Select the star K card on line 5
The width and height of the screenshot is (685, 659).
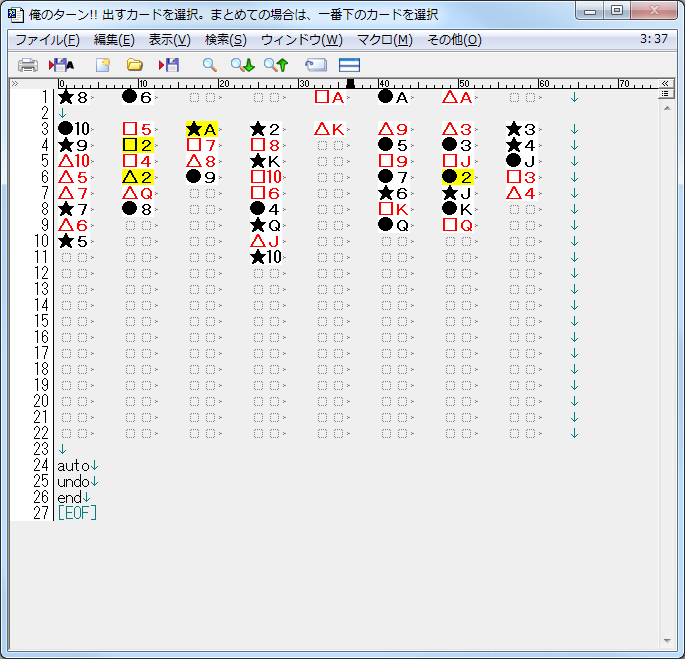click(x=266, y=161)
